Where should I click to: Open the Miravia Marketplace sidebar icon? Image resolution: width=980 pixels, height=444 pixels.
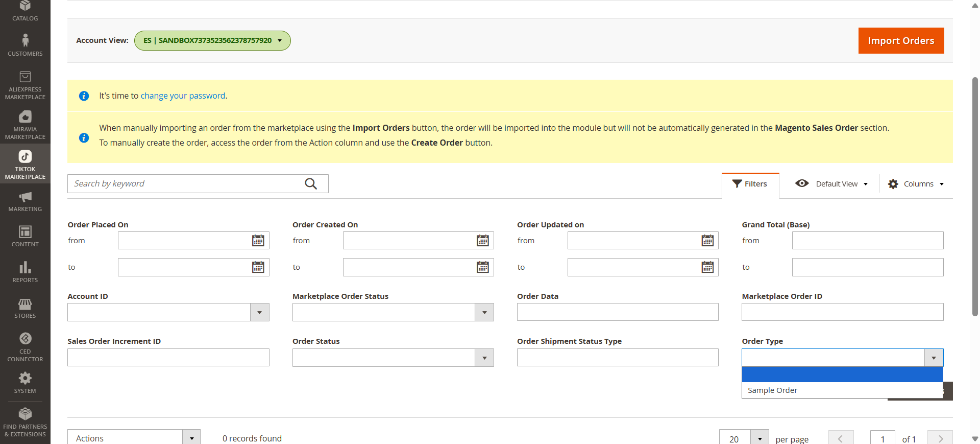[25, 125]
